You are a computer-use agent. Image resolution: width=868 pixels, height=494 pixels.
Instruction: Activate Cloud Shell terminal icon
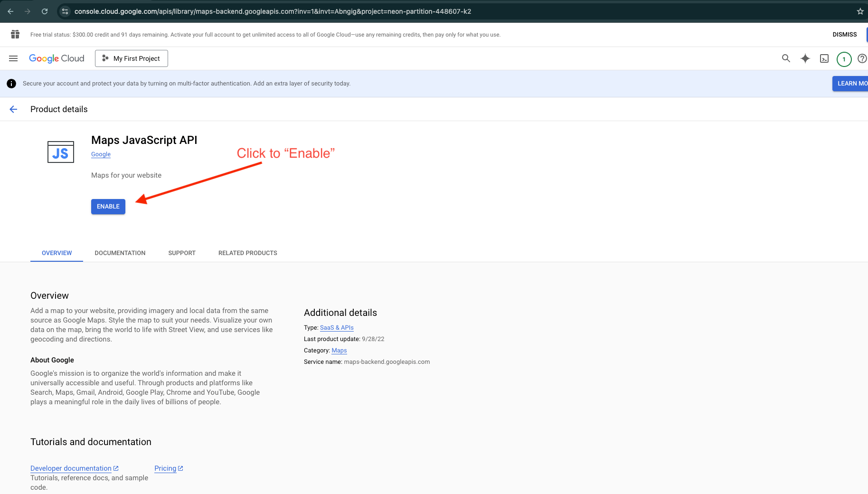tap(824, 58)
